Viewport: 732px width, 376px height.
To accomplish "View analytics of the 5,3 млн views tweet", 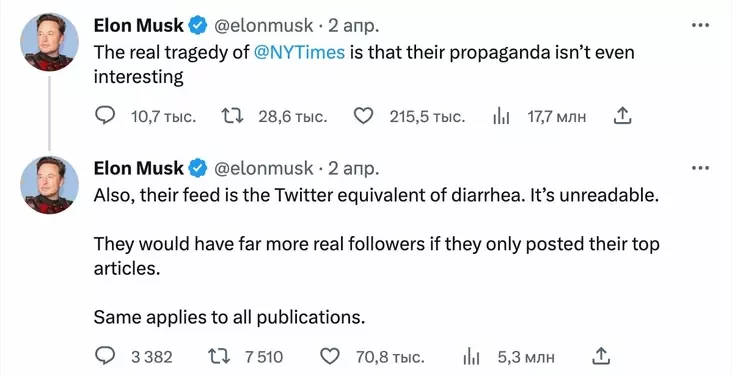I will [471, 357].
